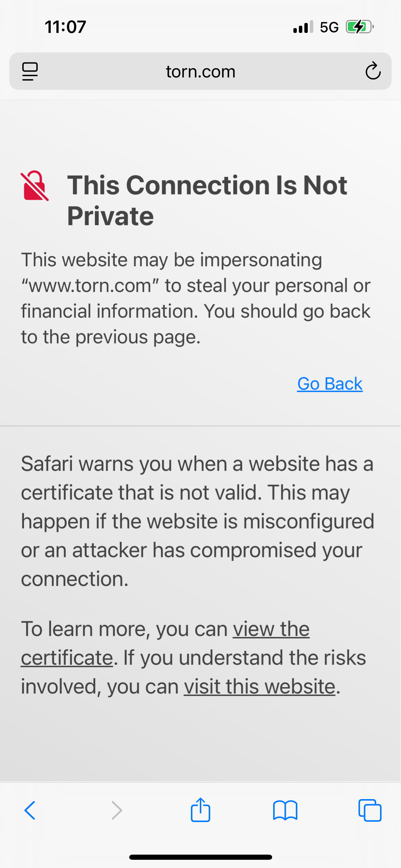Tap the This Connection Is Not Private heading
This screenshot has height=868, width=401.
207,201
